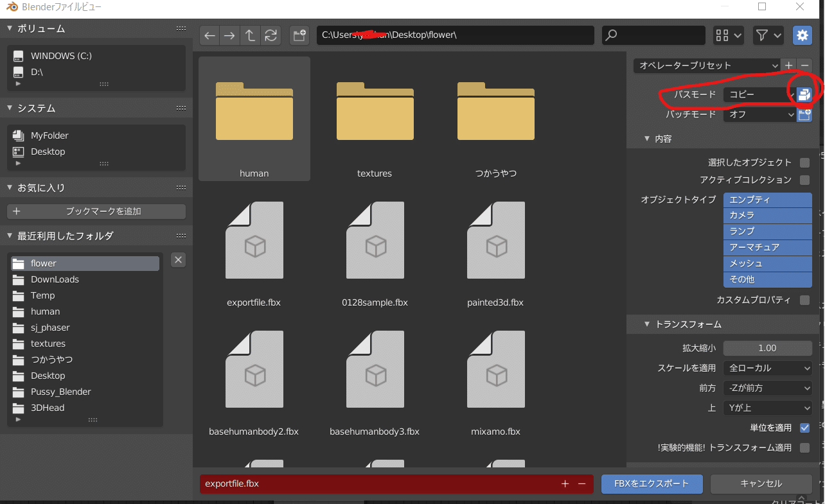Open 前方 -Zが前方 dropdown
Image resolution: width=825 pixels, height=504 pixels.
[x=768, y=388]
